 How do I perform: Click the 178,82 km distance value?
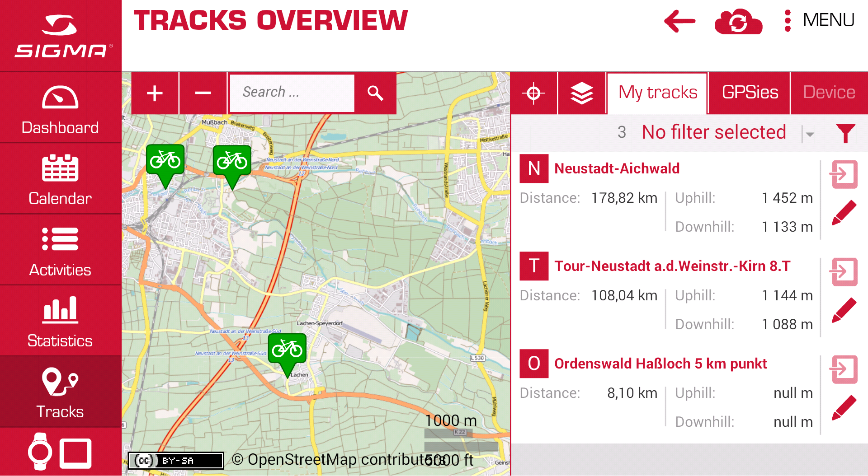click(624, 198)
